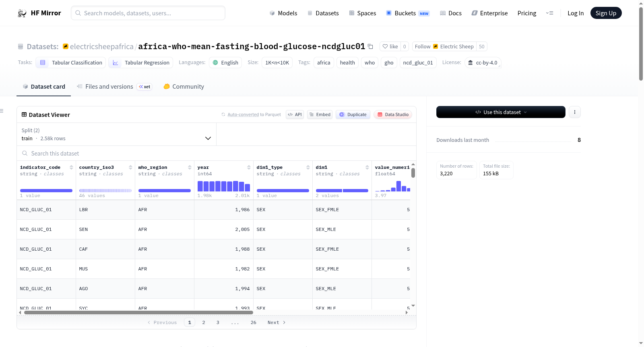
Task: Like the dataset with the heart button
Action: (390, 46)
